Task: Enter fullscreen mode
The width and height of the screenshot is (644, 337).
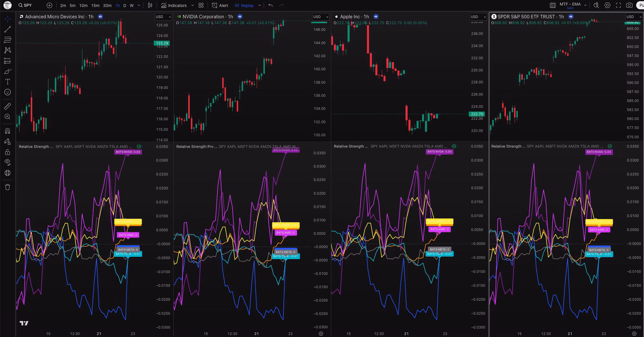Action: click(x=618, y=5)
